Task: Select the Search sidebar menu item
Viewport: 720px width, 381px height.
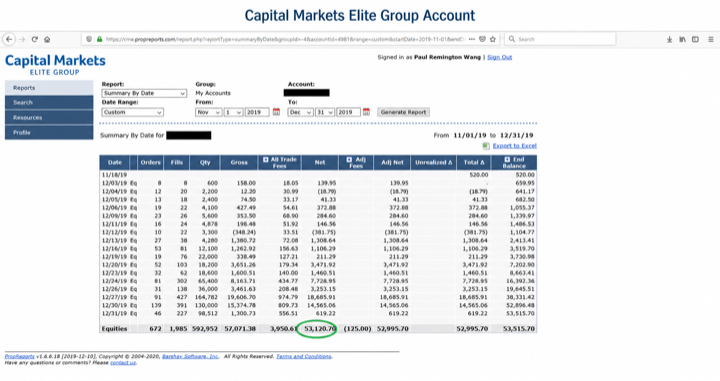Action: click(x=49, y=102)
